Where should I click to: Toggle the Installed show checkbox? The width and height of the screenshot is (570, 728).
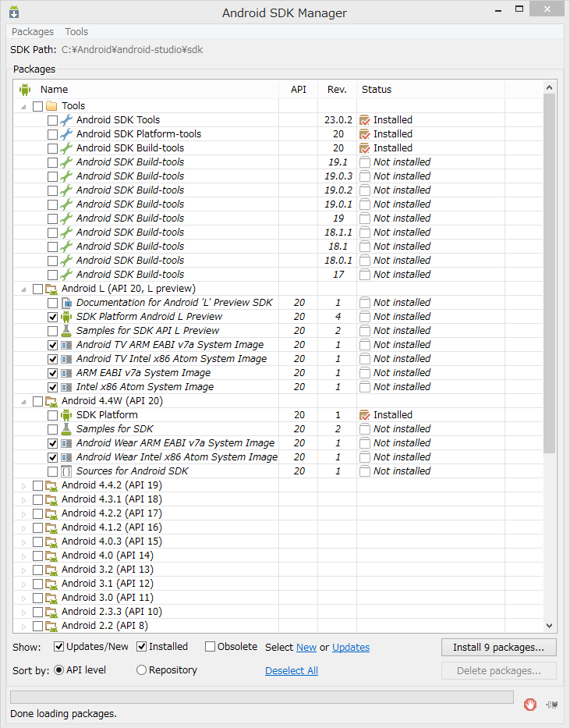click(141, 647)
